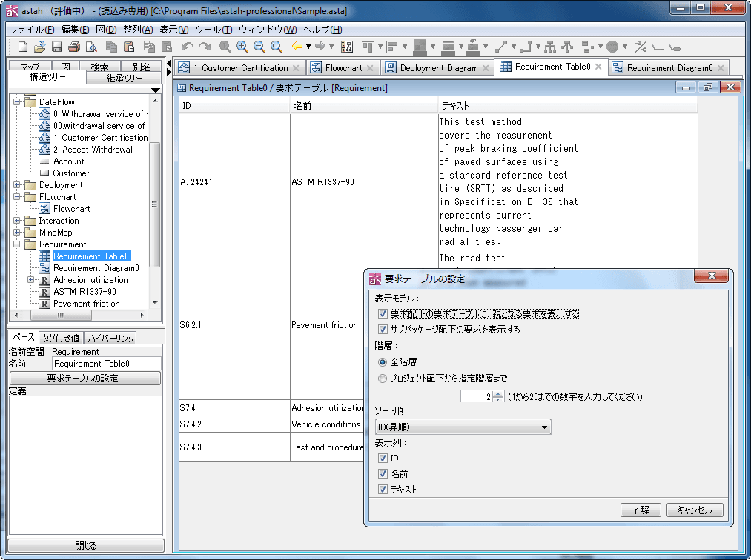Image resolution: width=751 pixels, height=560 pixels.
Task: Click the diagram layout icon right of the forward arrow
Action: 347,47
